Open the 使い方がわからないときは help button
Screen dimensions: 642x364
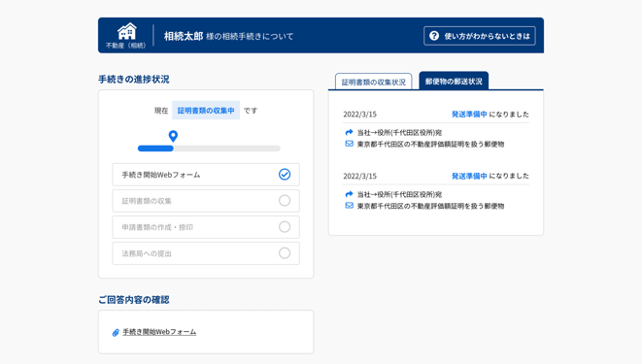[x=480, y=36]
